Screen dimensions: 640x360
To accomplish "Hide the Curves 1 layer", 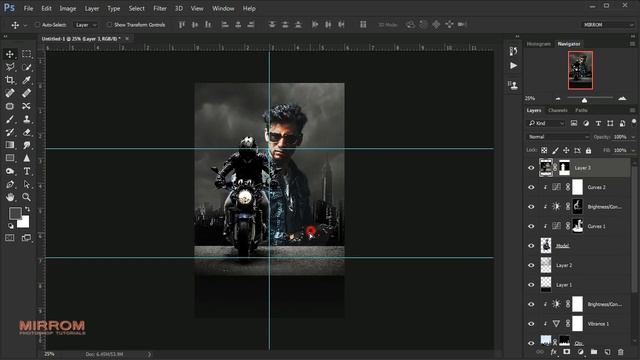I will tap(531, 226).
